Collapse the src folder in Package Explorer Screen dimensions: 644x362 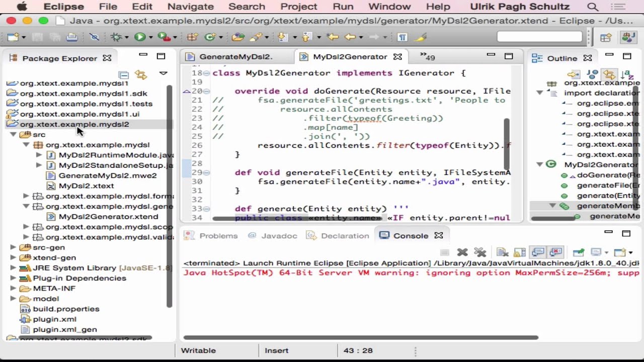click(14, 135)
